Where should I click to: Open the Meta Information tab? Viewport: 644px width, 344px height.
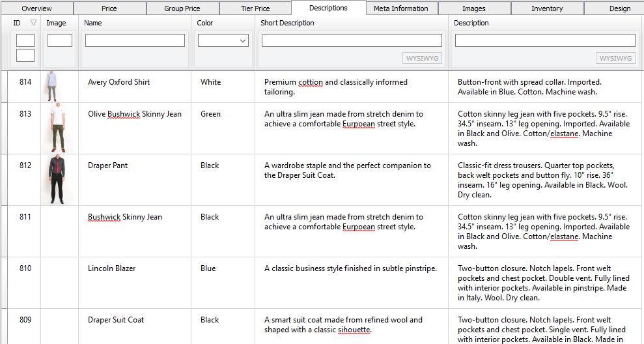click(400, 8)
